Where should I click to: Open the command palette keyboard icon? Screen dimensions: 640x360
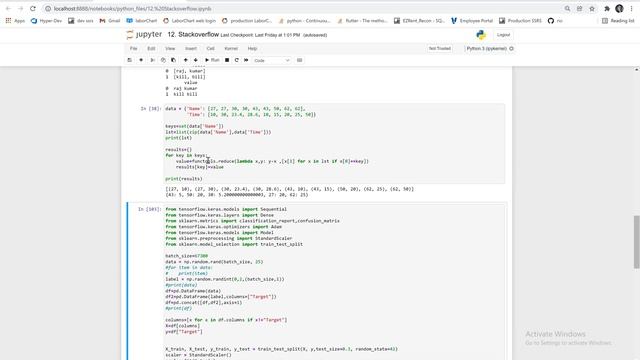click(x=300, y=60)
